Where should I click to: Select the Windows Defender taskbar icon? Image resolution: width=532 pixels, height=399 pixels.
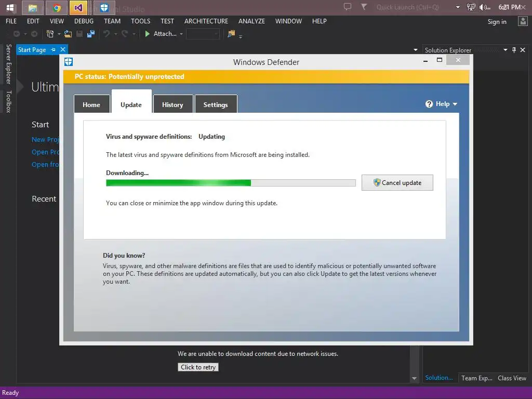tap(104, 7)
